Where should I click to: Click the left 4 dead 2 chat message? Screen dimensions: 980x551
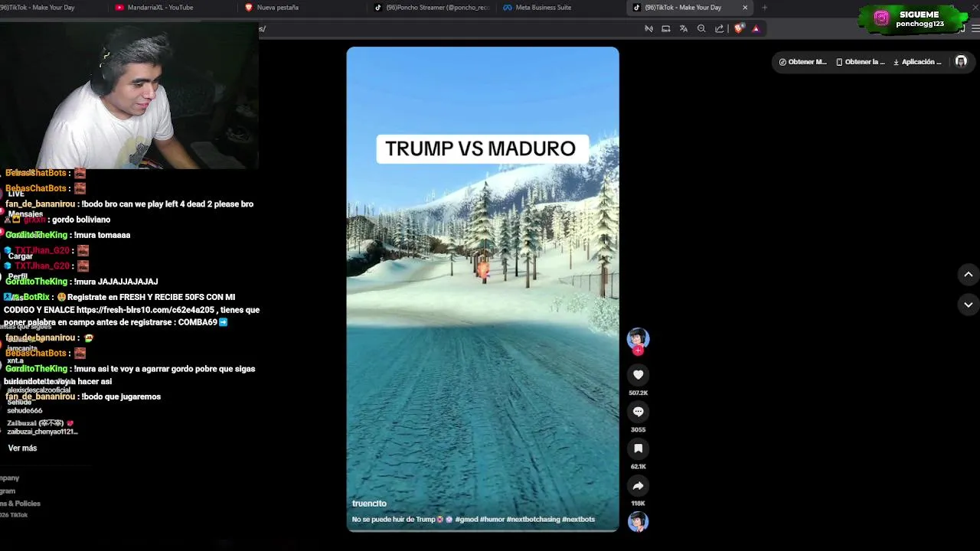click(x=129, y=204)
